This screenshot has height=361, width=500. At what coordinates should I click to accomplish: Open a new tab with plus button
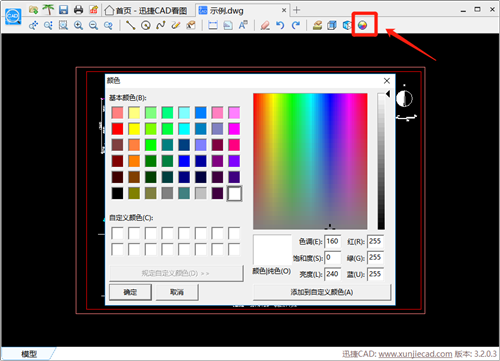(x=296, y=10)
